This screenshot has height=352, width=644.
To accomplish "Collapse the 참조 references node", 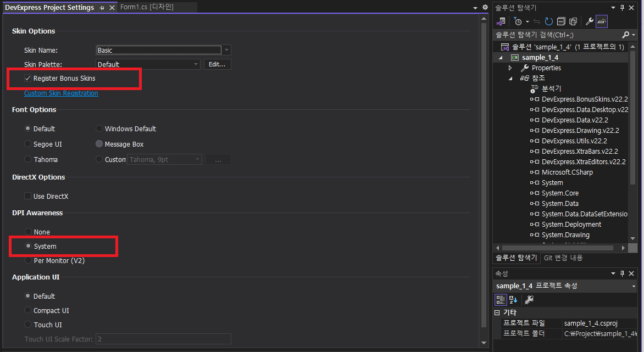I will click(x=510, y=79).
